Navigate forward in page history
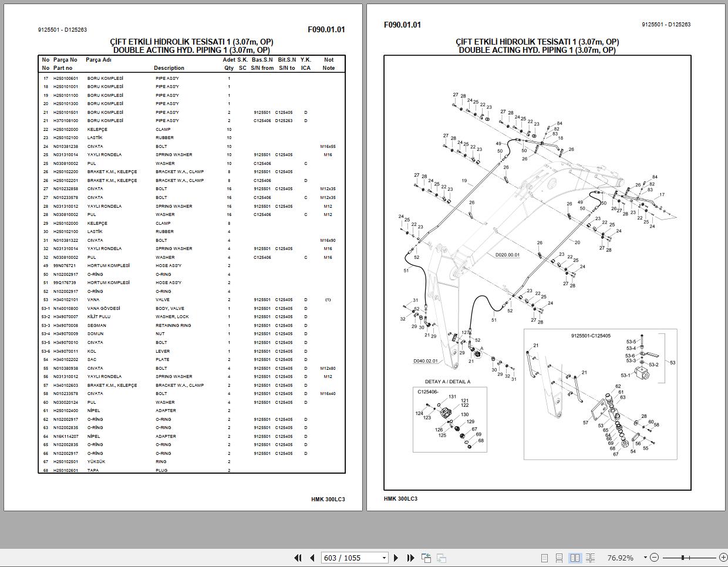The image size is (728, 567). pos(441,558)
